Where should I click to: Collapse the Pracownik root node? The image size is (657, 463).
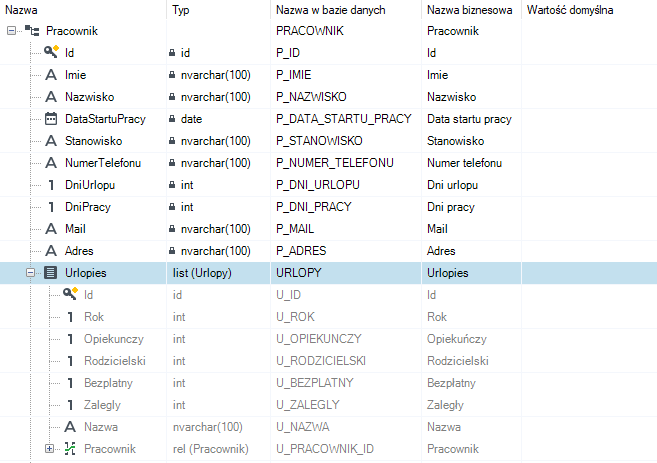pos(11,31)
